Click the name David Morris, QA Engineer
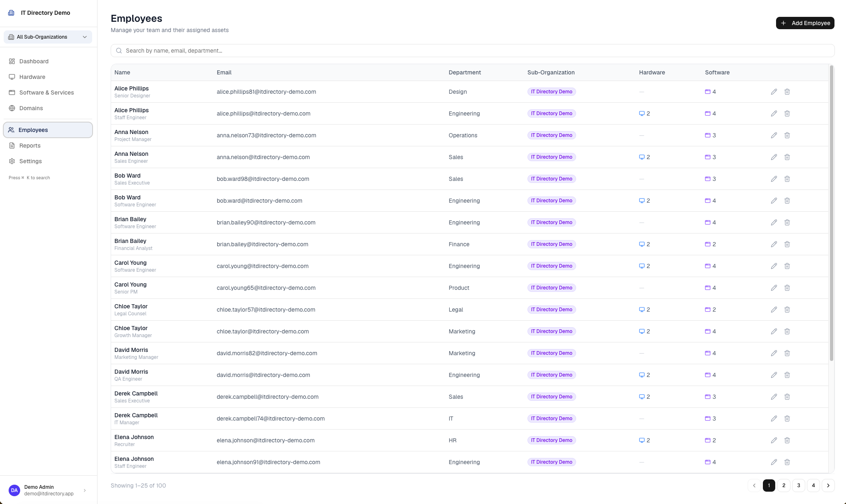Screen dimensions: 846x504 (131, 372)
